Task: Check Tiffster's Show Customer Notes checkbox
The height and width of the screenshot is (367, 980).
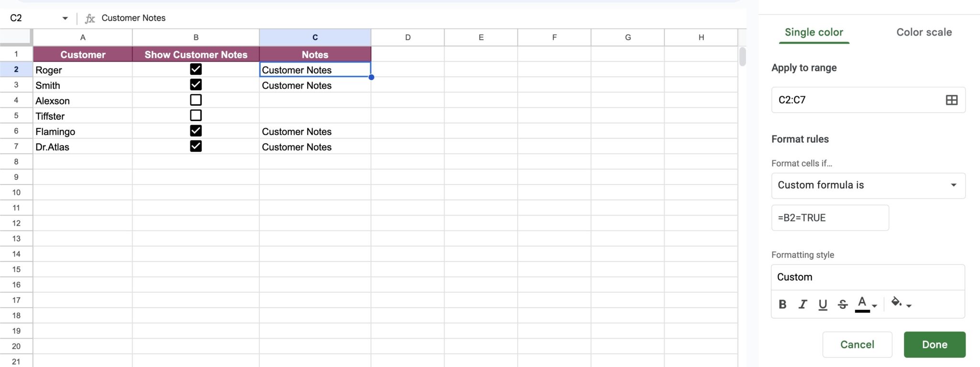Action: pyautogui.click(x=196, y=115)
